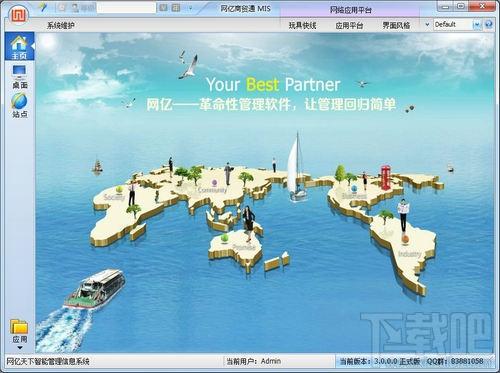Expand the arrow below 应用 in sidebar
The height and width of the screenshot is (373, 500).
(20, 348)
